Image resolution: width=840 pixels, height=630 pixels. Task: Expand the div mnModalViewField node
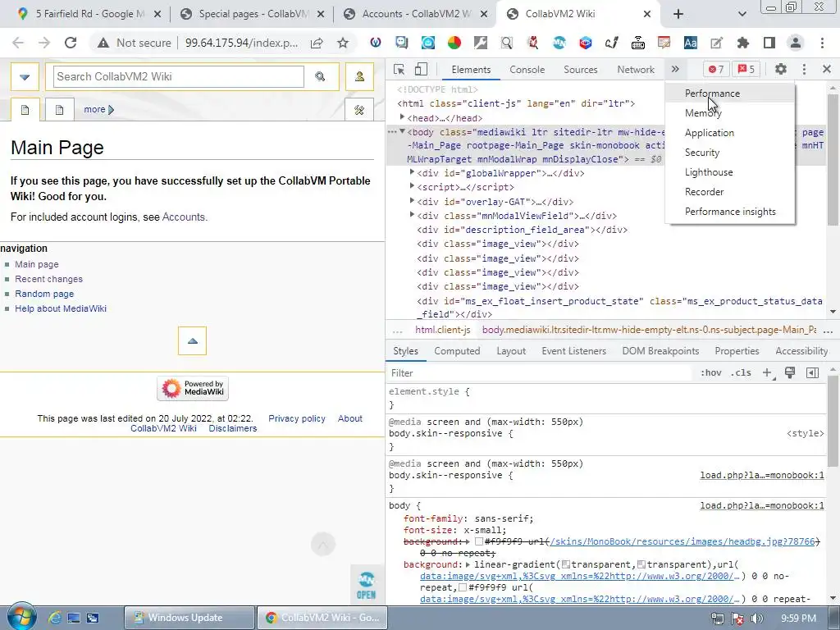(412, 215)
